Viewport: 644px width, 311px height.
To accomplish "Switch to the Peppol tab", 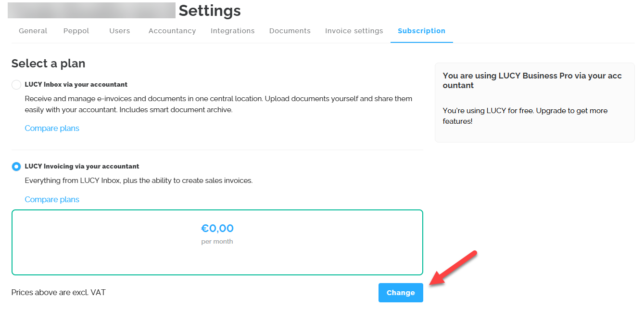I will tap(76, 31).
